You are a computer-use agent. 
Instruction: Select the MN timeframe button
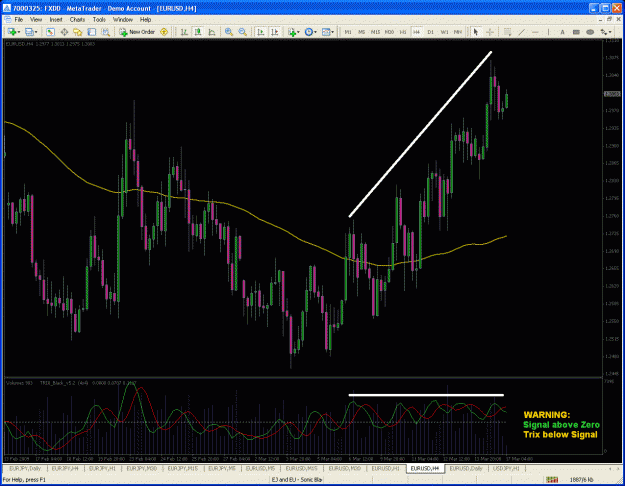pos(458,32)
